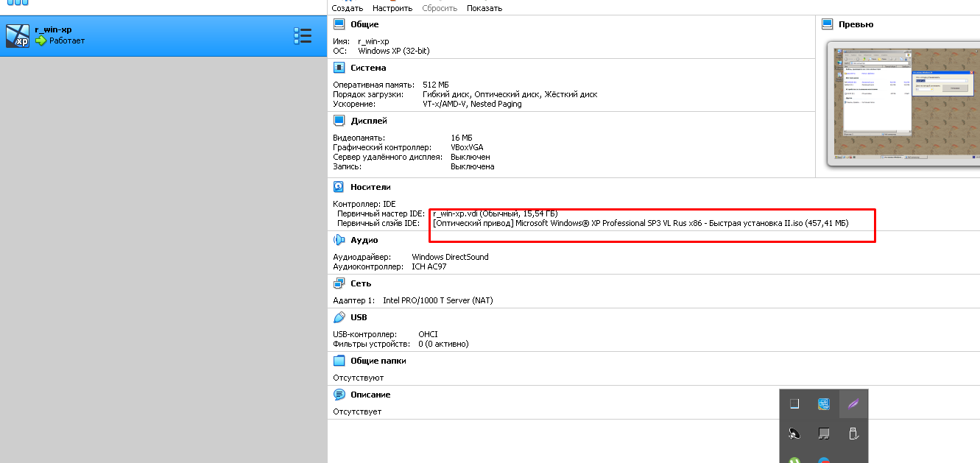This screenshot has width=980, height=463.
Task: Click the r_win-xp.vdi hard disk link
Action: pyautogui.click(x=496, y=213)
